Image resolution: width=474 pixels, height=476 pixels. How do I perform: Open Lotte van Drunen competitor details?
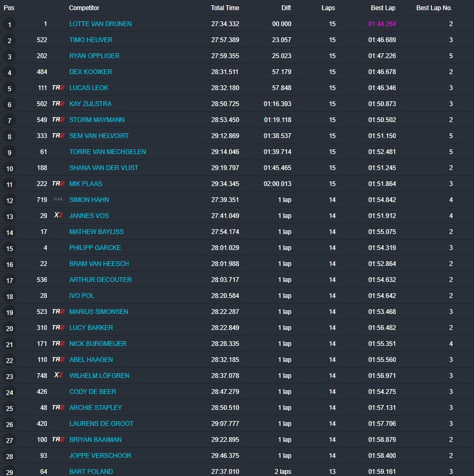tap(100, 24)
